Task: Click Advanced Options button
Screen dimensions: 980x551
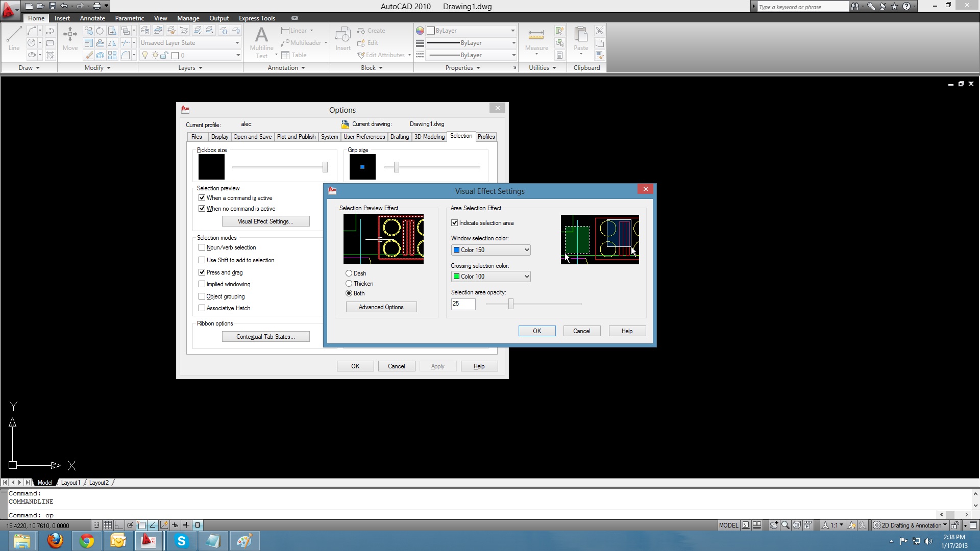Action: (381, 307)
